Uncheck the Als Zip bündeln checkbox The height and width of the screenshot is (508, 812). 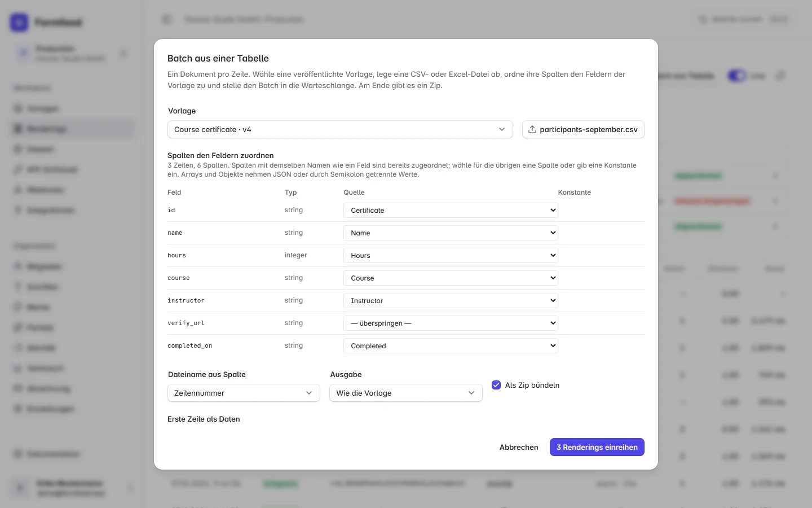[496, 385]
